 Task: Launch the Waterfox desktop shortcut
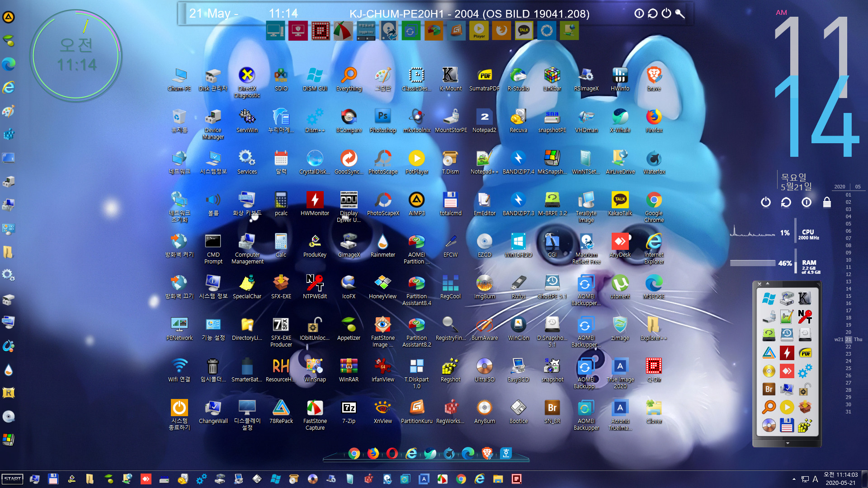(654, 163)
